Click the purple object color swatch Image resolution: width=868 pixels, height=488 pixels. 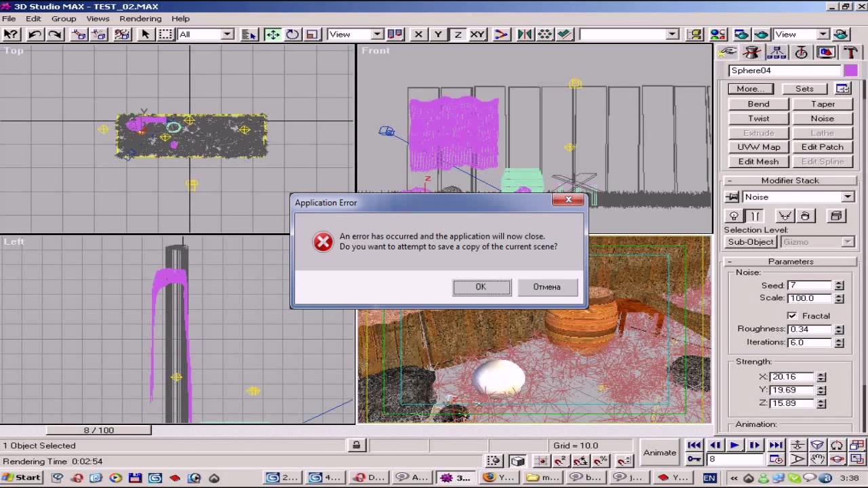[x=850, y=70]
